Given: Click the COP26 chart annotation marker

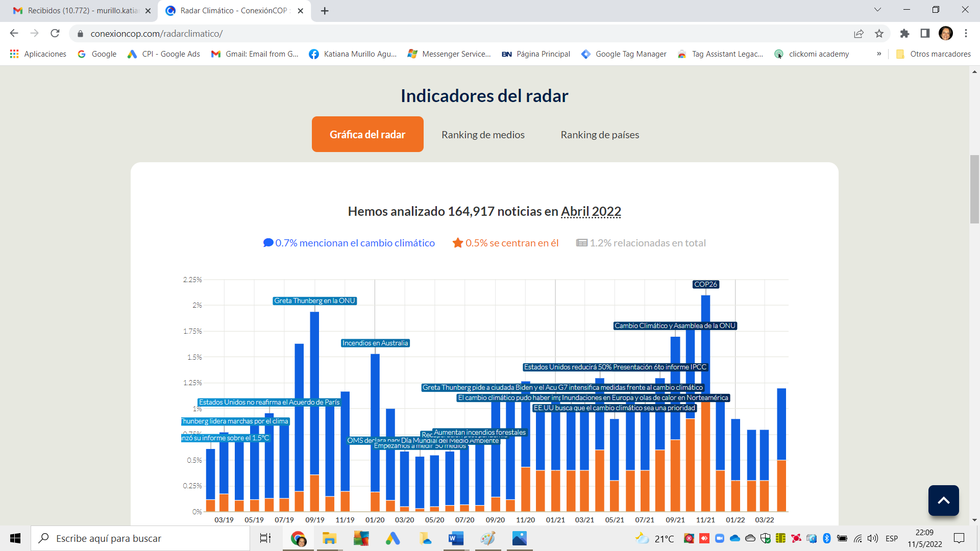Looking at the screenshot, I should (706, 284).
